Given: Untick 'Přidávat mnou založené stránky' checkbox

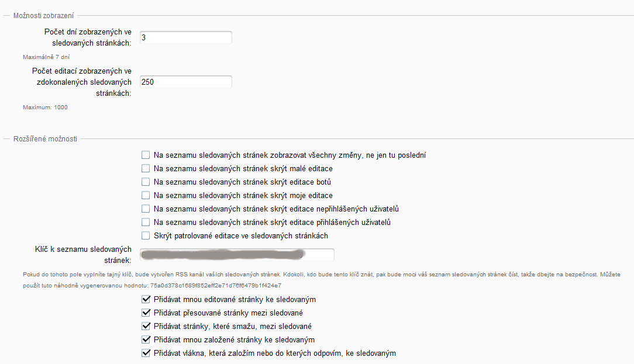Looking at the screenshot, I should pos(146,340).
